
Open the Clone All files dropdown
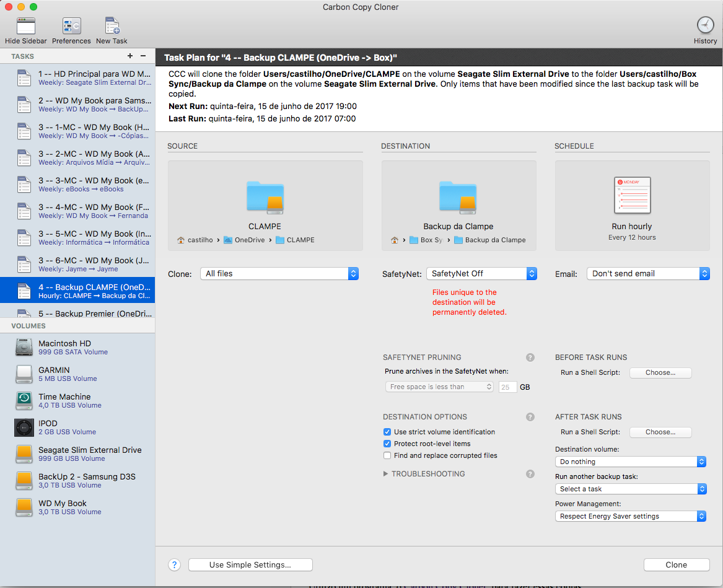click(279, 273)
